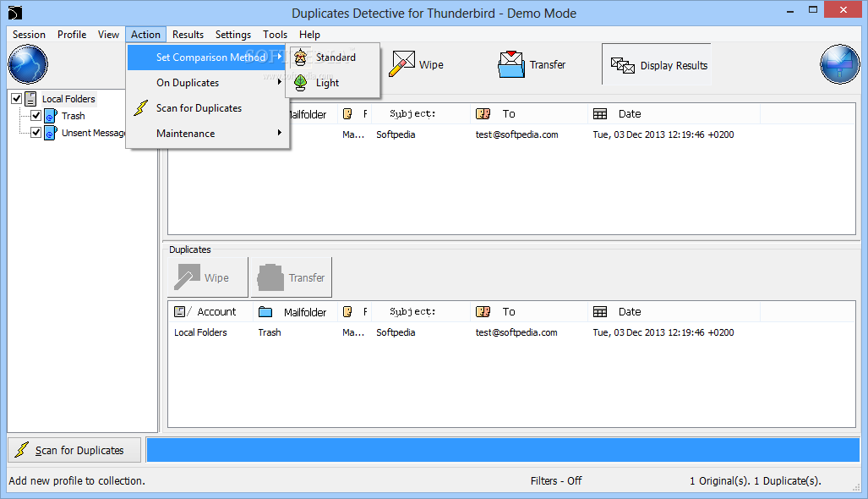This screenshot has height=499, width=868.
Task: Open the View menu
Action: (x=108, y=35)
